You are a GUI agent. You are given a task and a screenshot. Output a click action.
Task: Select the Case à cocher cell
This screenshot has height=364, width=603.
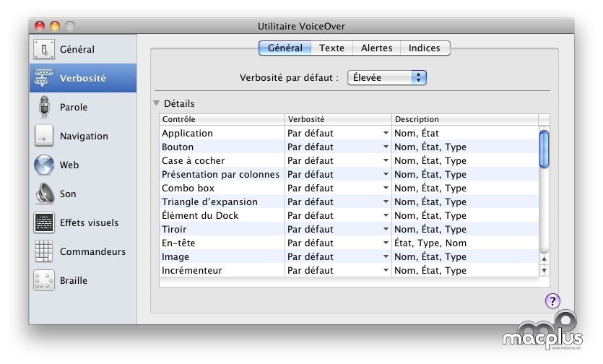pyautogui.click(x=222, y=160)
